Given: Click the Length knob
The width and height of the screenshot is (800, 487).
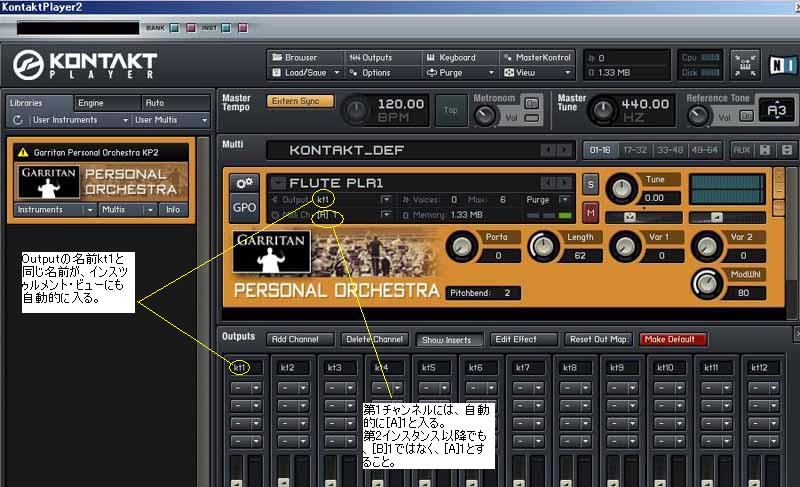Looking at the screenshot, I should coord(543,247).
